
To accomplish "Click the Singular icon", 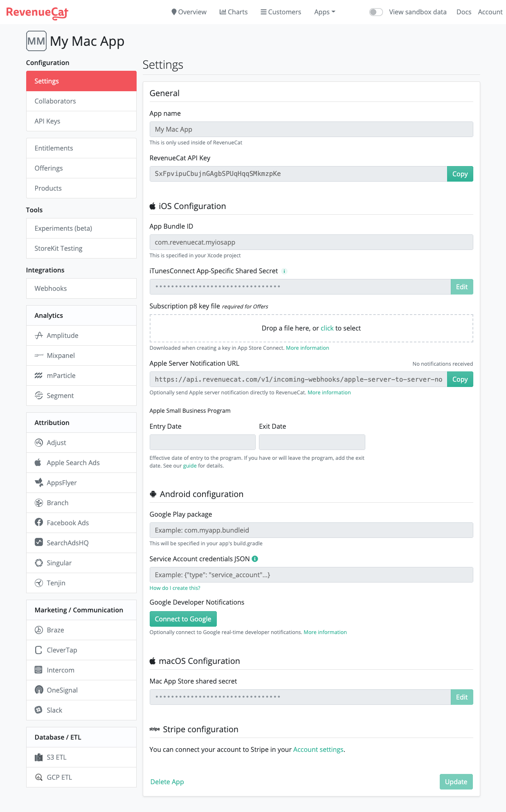I will coord(39,563).
